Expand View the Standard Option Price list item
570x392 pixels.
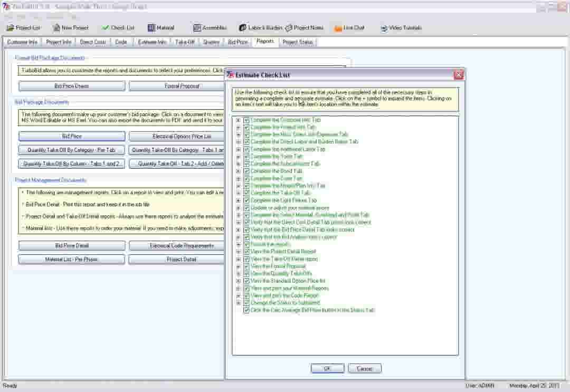[239, 281]
